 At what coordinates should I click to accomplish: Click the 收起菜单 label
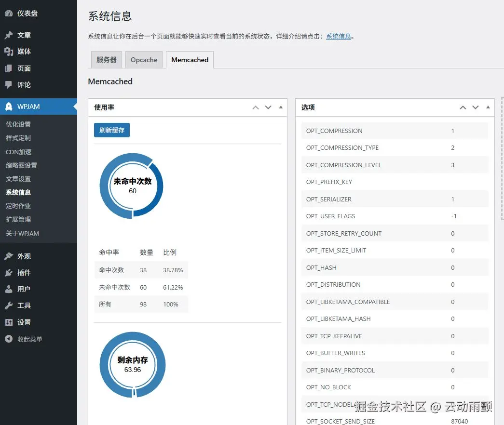point(30,339)
